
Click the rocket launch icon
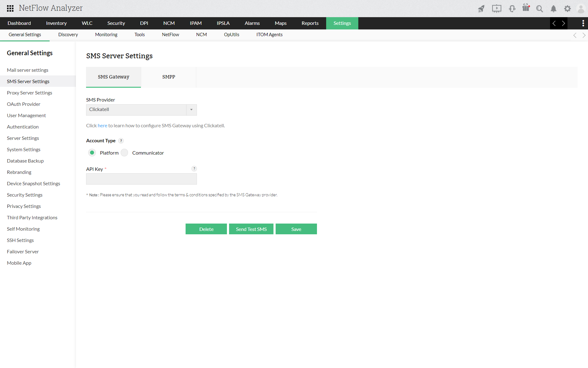pos(481,9)
